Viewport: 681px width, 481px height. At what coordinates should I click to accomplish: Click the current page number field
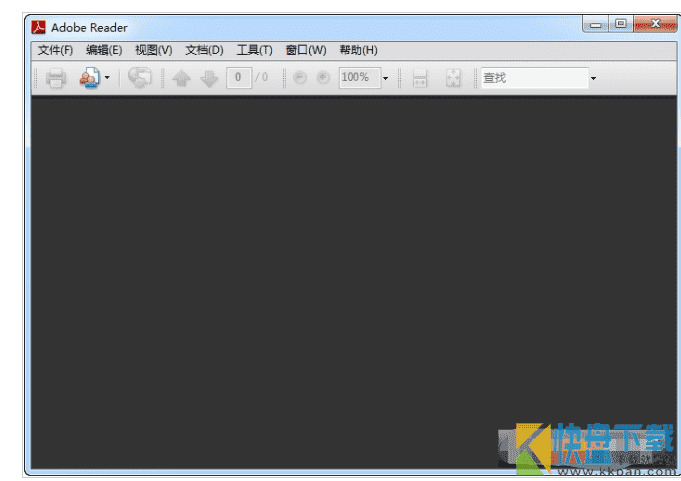[x=239, y=78]
